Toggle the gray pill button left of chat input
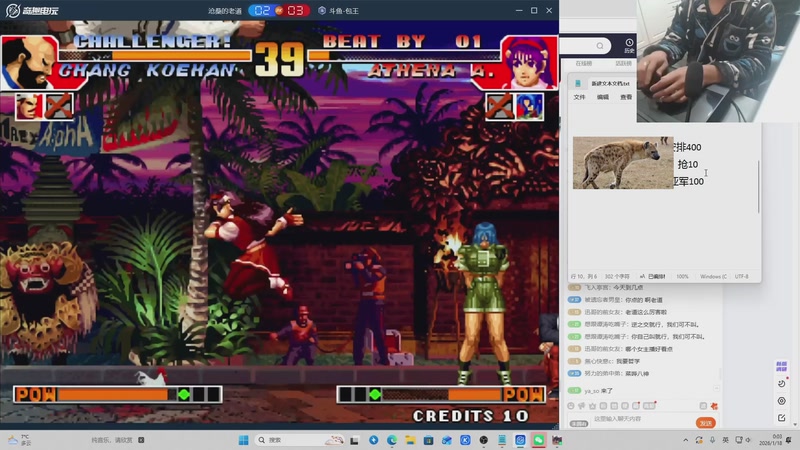 (x=579, y=423)
